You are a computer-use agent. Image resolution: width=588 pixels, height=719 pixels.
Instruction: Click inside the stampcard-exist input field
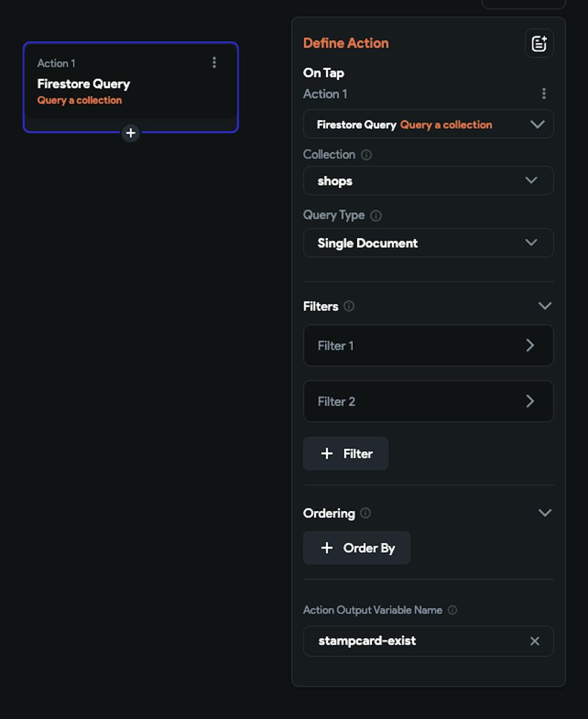[x=412, y=641]
